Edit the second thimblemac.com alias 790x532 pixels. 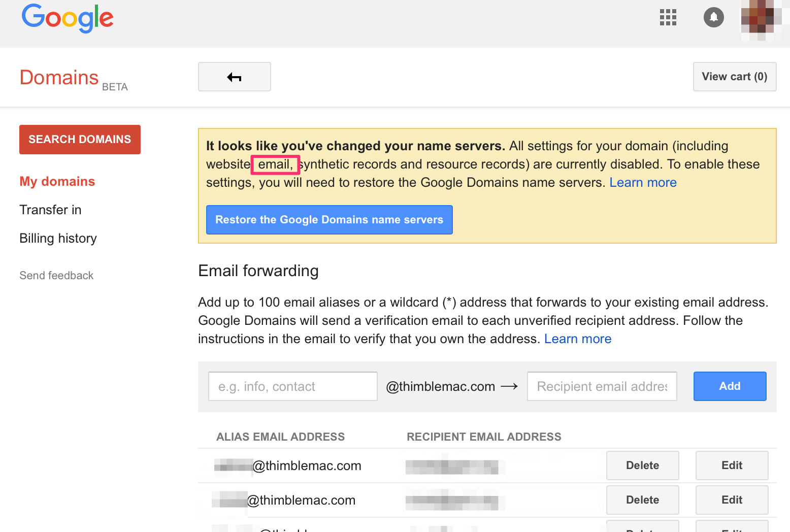(x=732, y=500)
